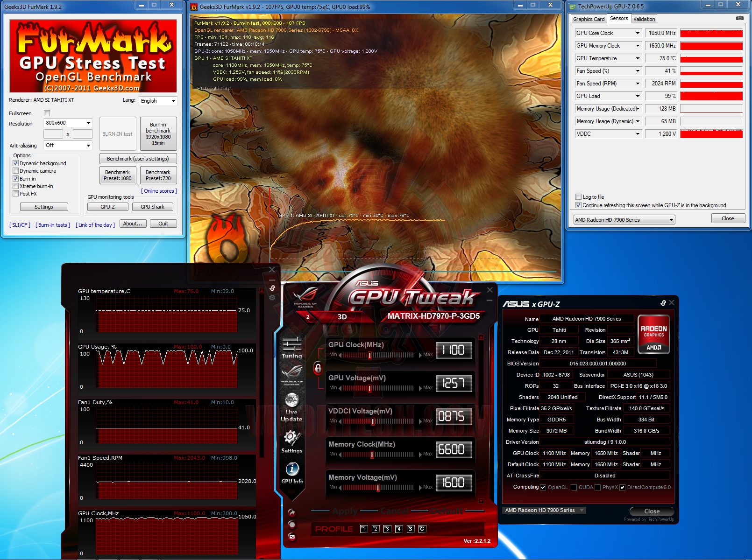Increase GPU Clock using Max arrow
Image resolution: width=752 pixels, height=560 pixels.
[x=420, y=355]
